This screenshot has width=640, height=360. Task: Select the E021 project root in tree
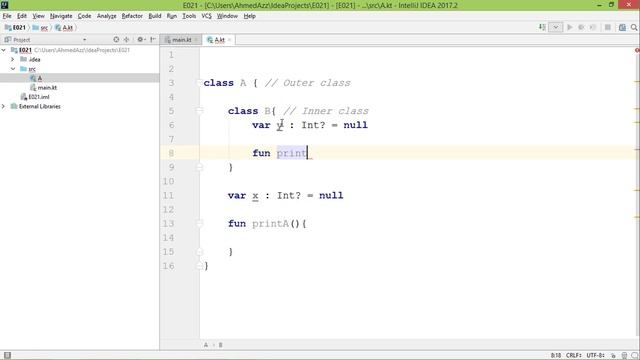click(25, 50)
